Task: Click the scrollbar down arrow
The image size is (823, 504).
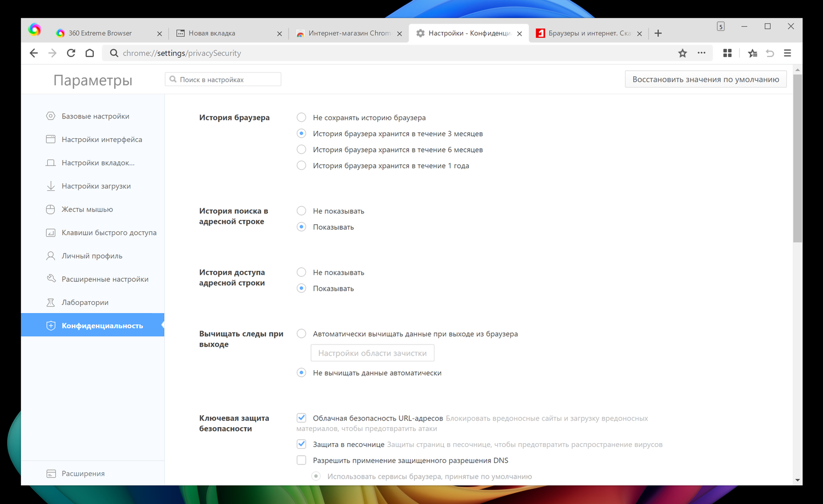Action: (798, 480)
